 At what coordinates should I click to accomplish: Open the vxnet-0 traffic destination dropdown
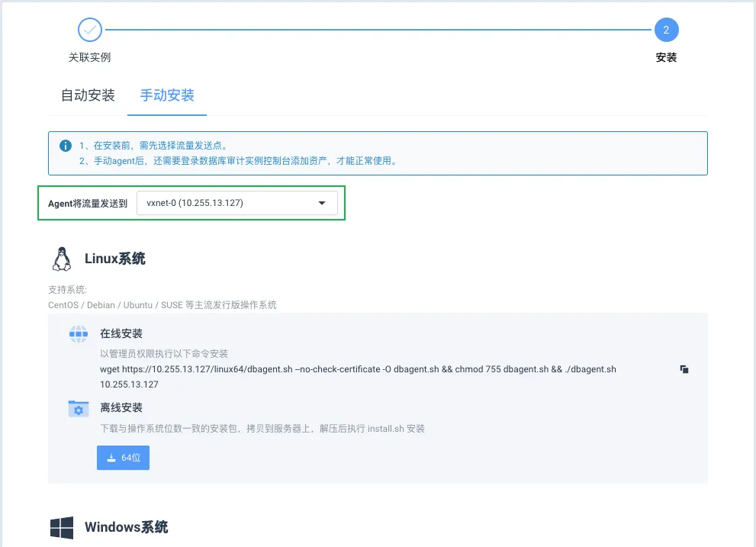pyautogui.click(x=236, y=203)
